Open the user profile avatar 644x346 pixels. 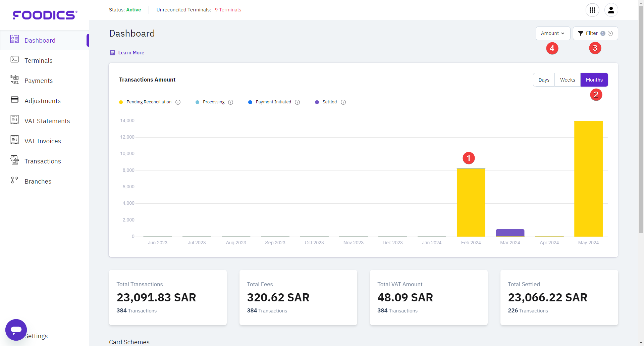tap(611, 10)
